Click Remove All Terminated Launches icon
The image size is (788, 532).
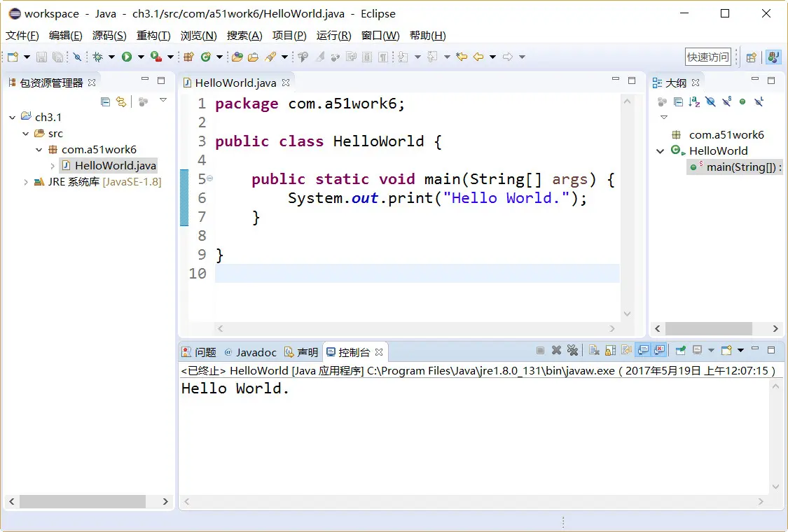click(x=572, y=350)
